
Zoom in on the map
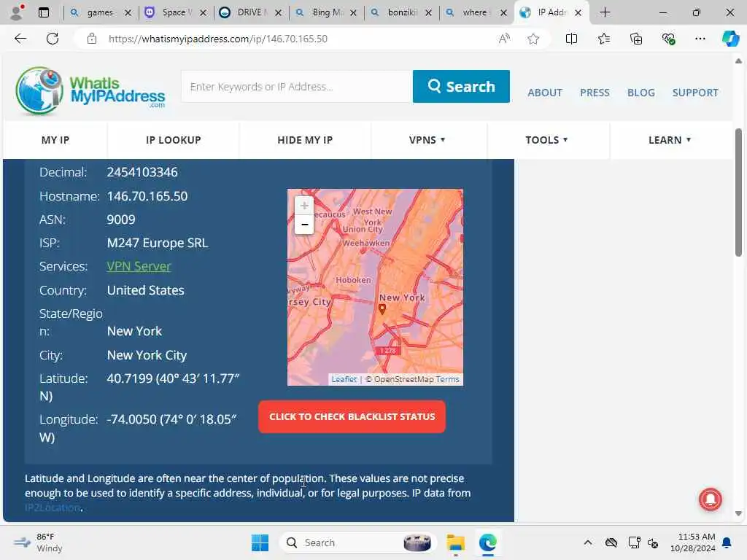(x=304, y=206)
